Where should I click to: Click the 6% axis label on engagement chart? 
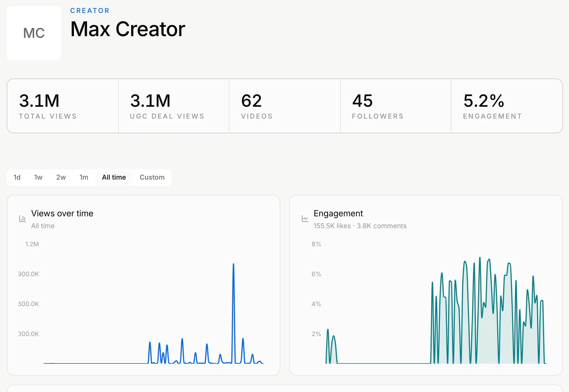point(316,274)
